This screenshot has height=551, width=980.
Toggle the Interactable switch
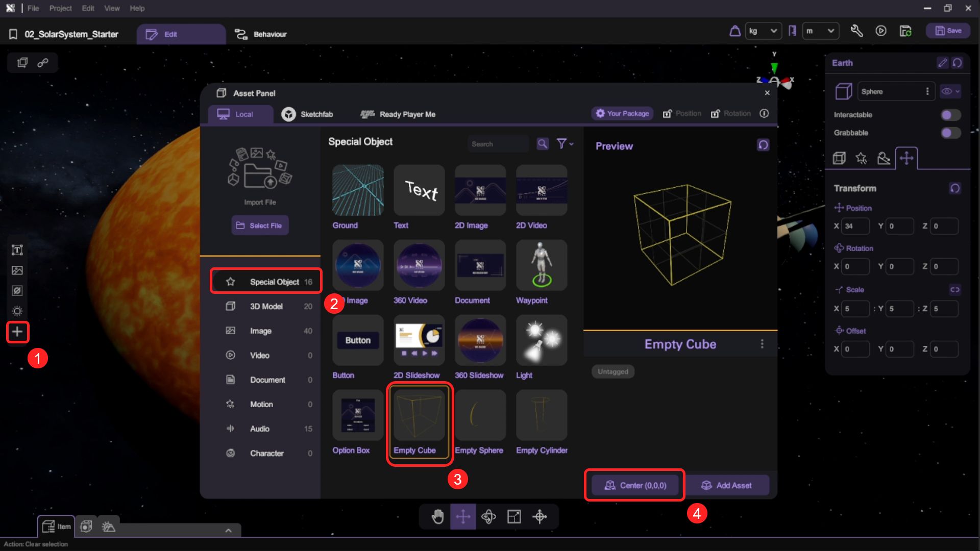[950, 115]
